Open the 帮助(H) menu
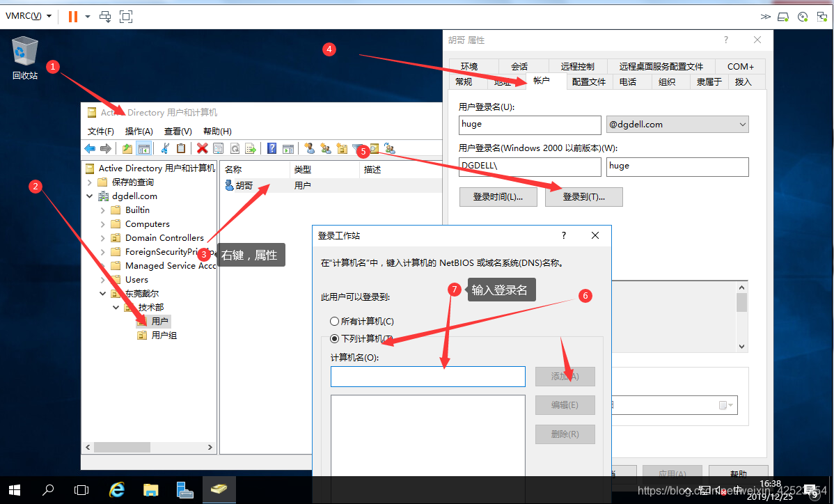Image resolution: width=834 pixels, height=504 pixels. (x=217, y=132)
